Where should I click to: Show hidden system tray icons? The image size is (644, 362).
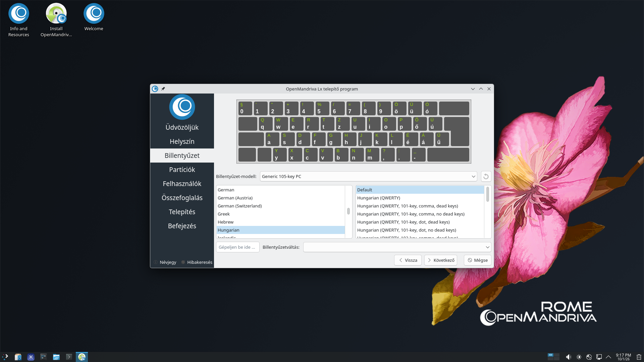[x=608, y=357]
